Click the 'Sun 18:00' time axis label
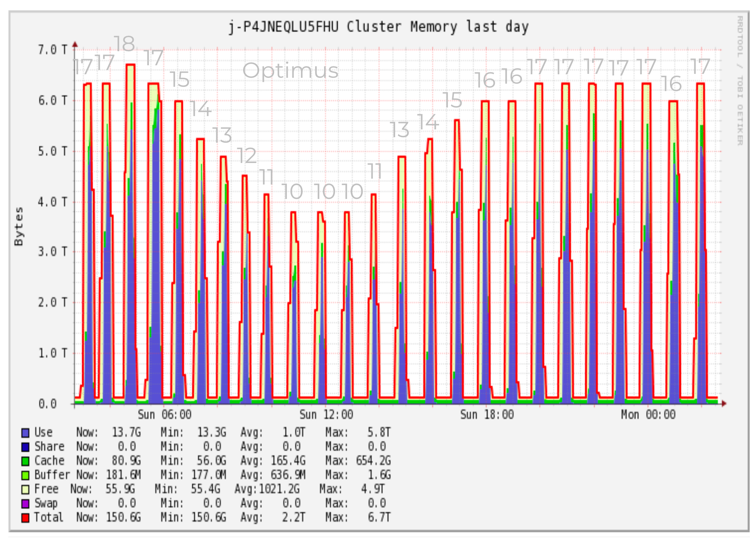Screen dimensions: 756x541 pyautogui.click(x=487, y=415)
